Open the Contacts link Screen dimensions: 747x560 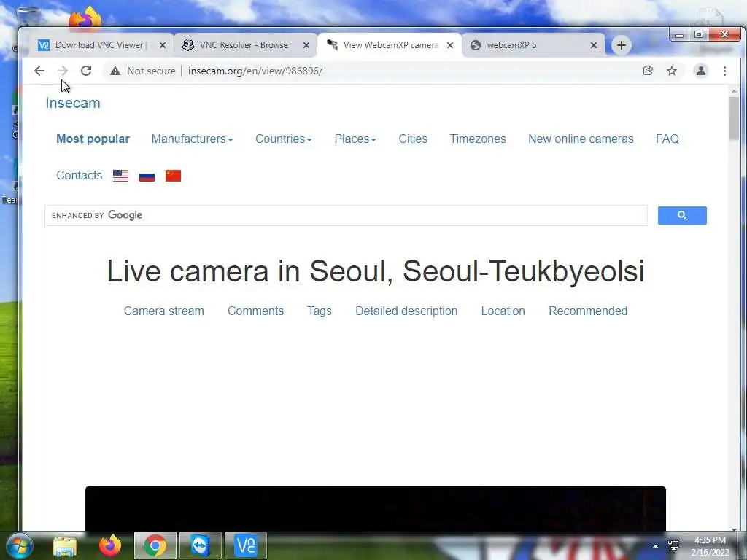click(x=79, y=175)
